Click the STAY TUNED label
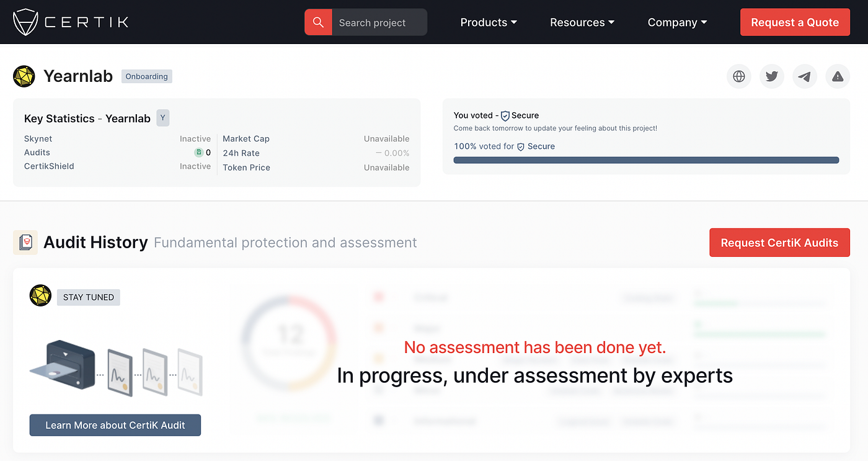The image size is (868, 461). pyautogui.click(x=89, y=297)
